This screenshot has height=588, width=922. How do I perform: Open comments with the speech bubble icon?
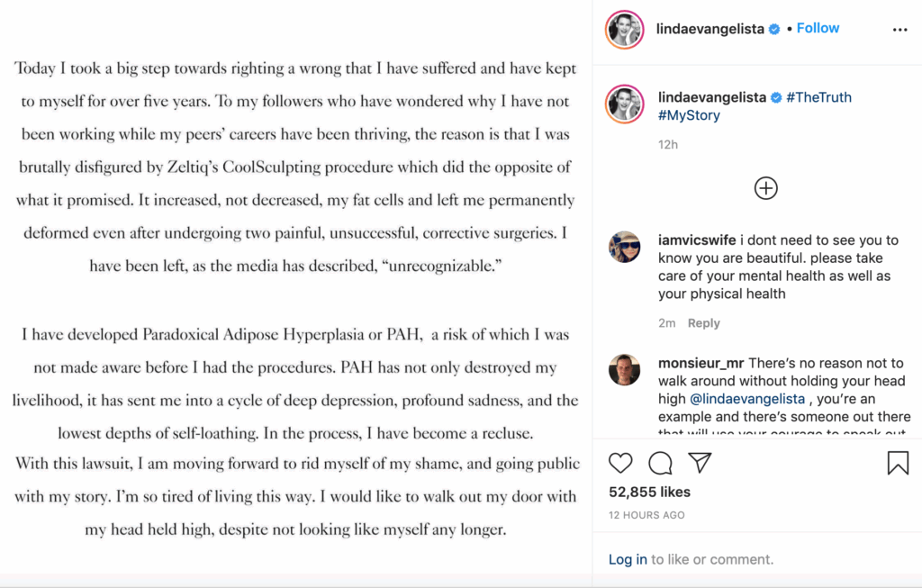coord(660,463)
